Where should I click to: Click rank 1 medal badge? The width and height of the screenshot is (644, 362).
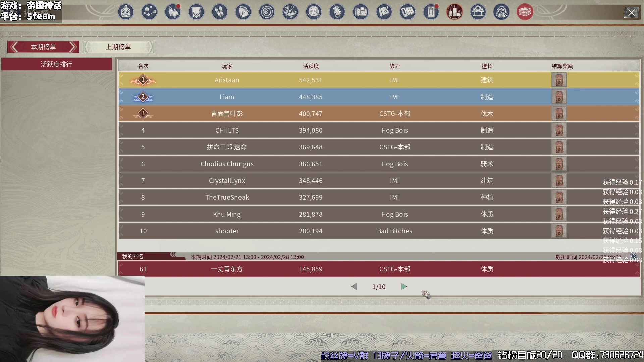pos(143,80)
